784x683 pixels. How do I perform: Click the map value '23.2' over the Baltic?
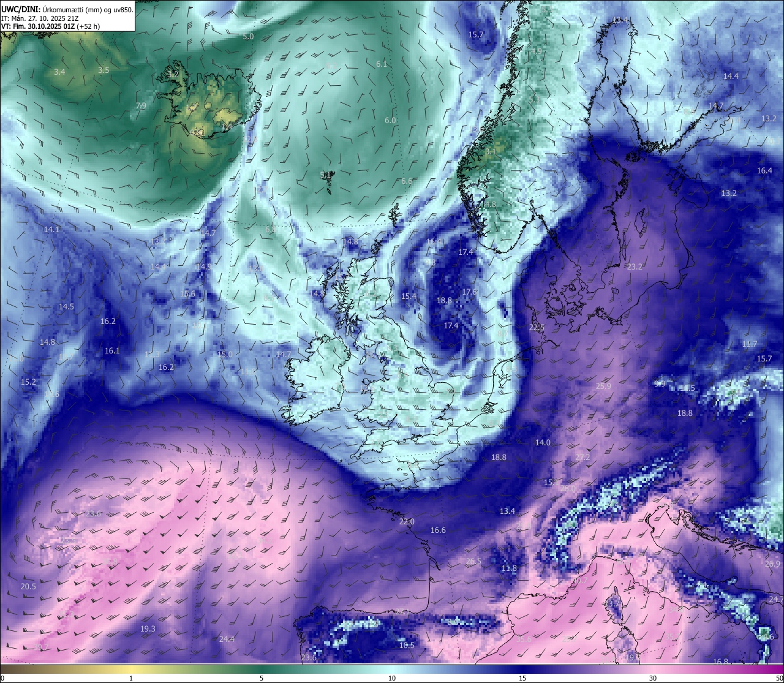tap(635, 267)
